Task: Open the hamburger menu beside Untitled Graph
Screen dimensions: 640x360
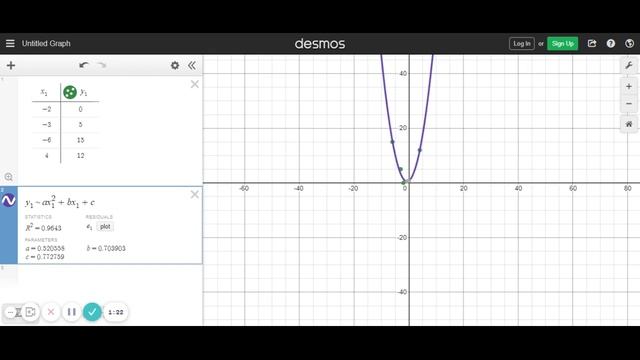Action: 10,43
